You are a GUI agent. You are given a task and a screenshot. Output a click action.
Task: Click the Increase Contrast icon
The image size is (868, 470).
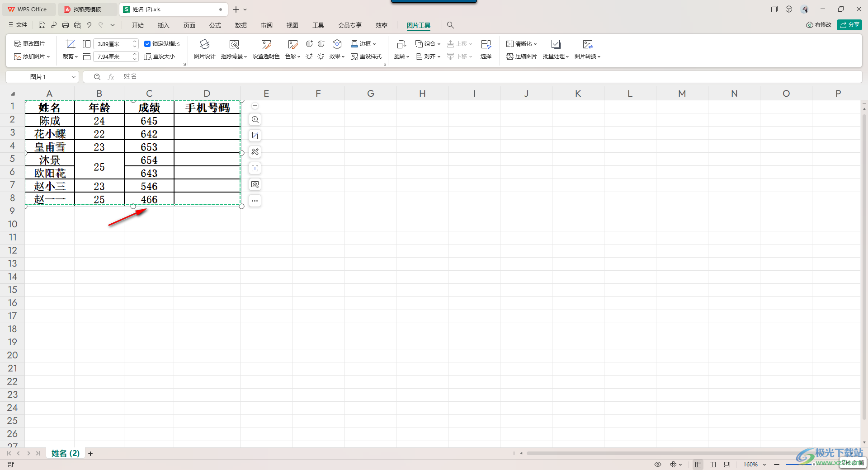309,44
